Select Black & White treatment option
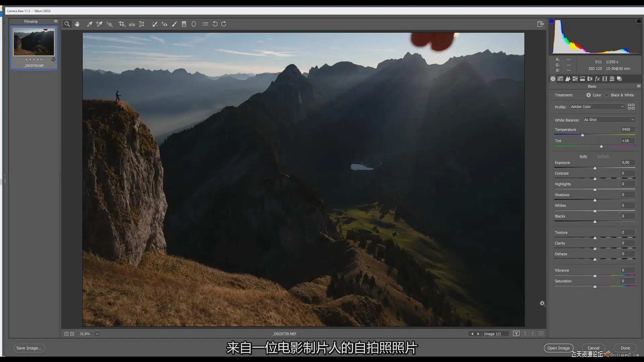Viewport: 644px width, 362px height. tap(607, 95)
